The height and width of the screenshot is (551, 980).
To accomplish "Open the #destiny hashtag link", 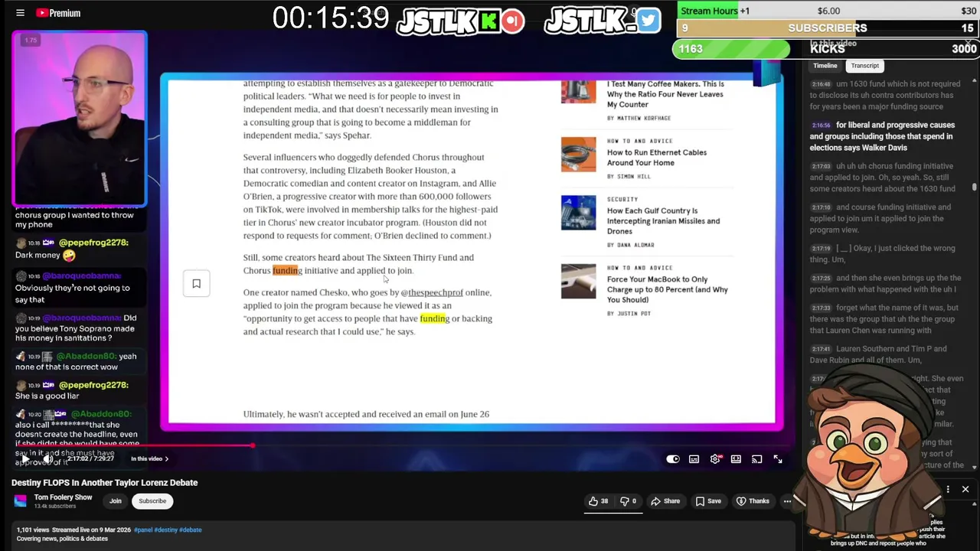I will pos(165,530).
